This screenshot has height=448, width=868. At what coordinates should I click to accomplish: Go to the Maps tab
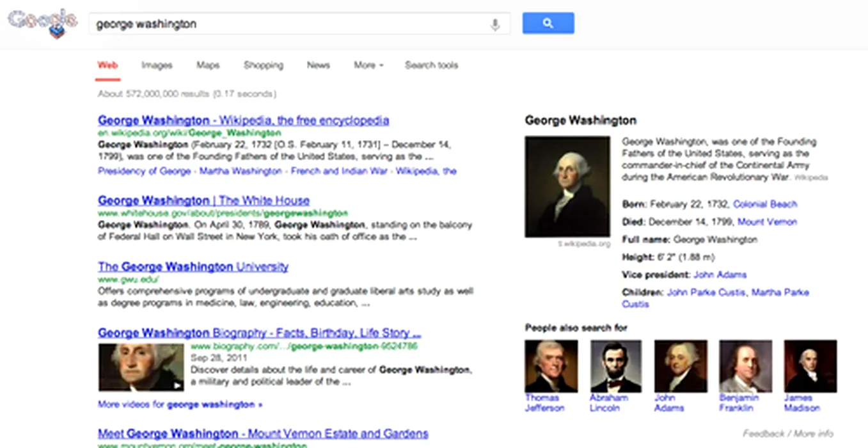coord(208,65)
